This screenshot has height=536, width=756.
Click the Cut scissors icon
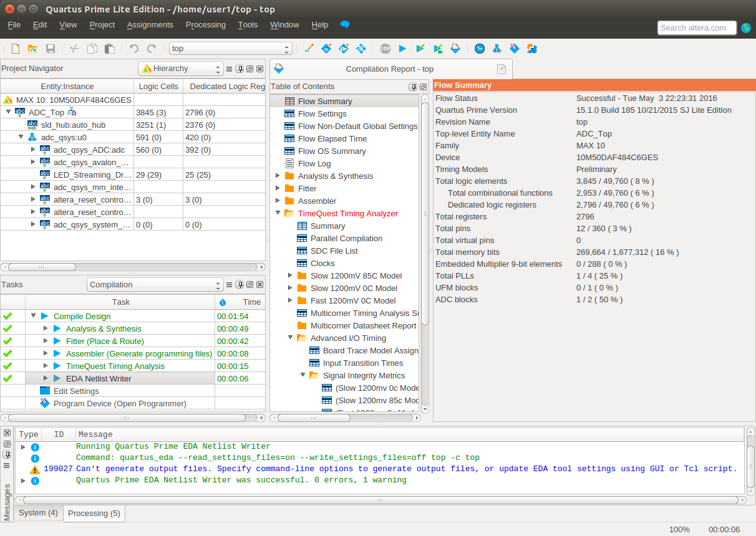[x=74, y=49]
